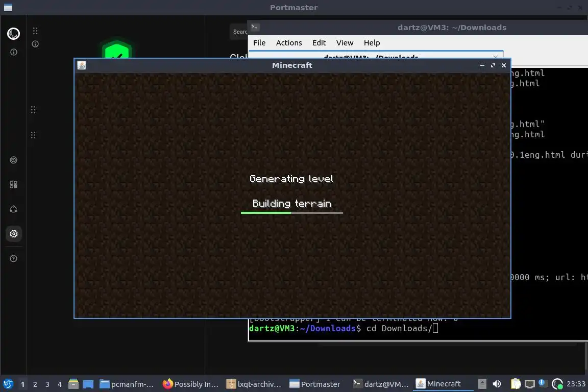Click the blue show desktop icon
The width and height of the screenshot is (588, 392).
[88, 384]
